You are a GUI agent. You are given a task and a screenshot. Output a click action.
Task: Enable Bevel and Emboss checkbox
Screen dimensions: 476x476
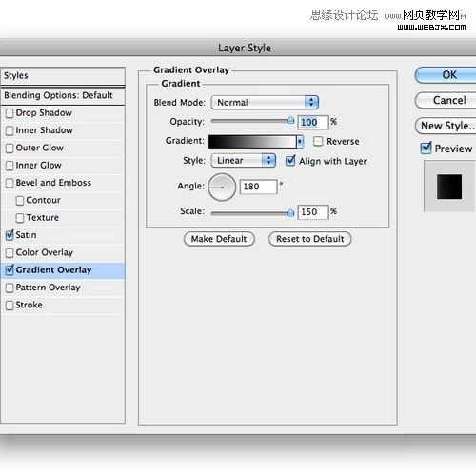pos(10,183)
